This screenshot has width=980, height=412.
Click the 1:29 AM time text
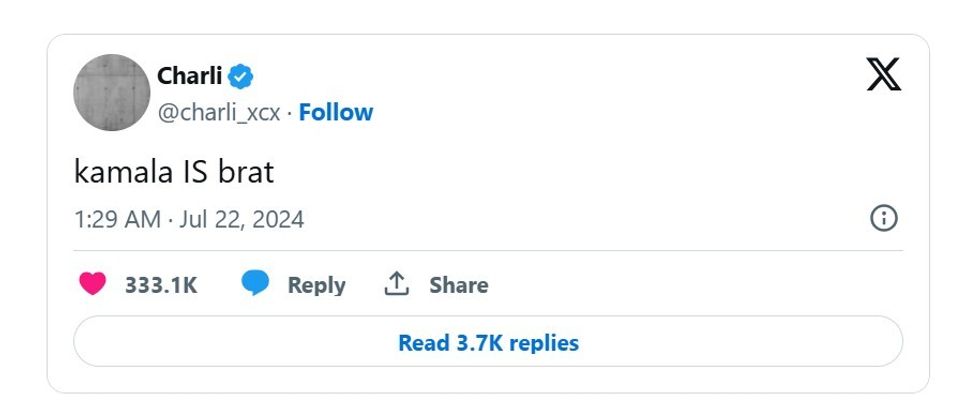[x=117, y=220]
